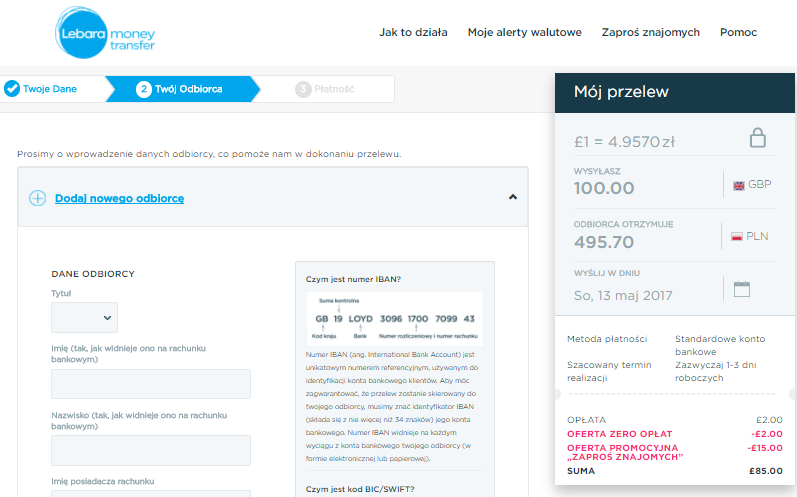Image resolution: width=797 pixels, height=497 pixels.
Task: Click the UK flag next to GBP
Action: pyautogui.click(x=739, y=185)
